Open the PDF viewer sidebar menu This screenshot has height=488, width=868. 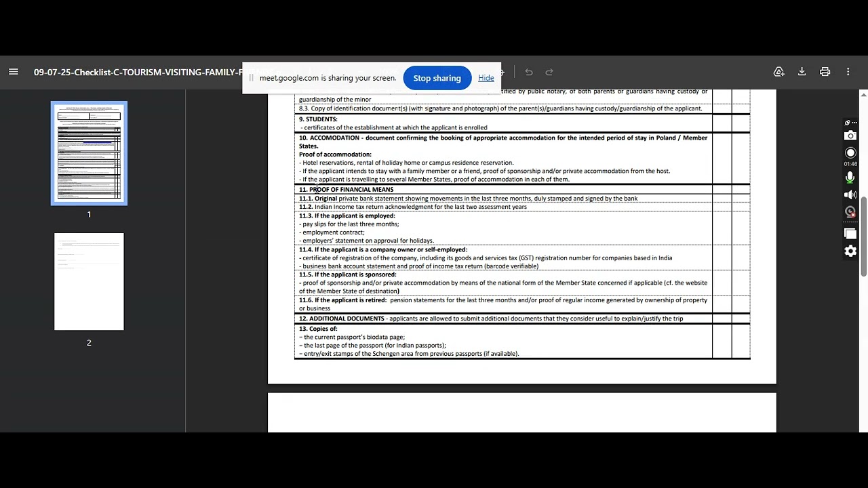point(14,72)
